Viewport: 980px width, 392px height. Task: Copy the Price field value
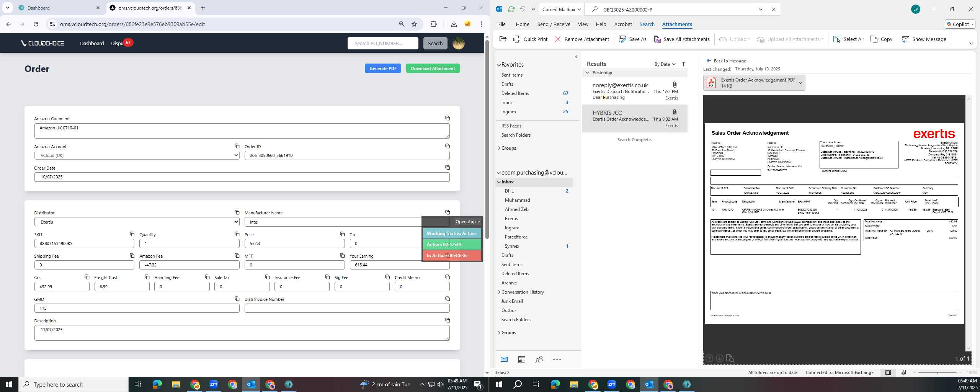(x=342, y=234)
